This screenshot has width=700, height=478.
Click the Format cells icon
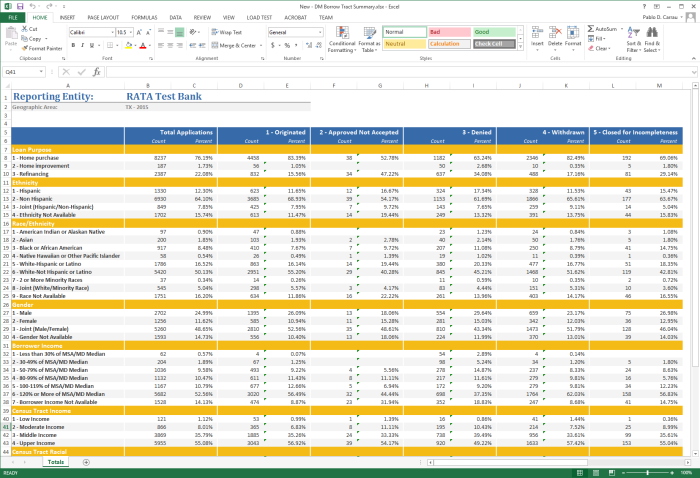click(573, 33)
